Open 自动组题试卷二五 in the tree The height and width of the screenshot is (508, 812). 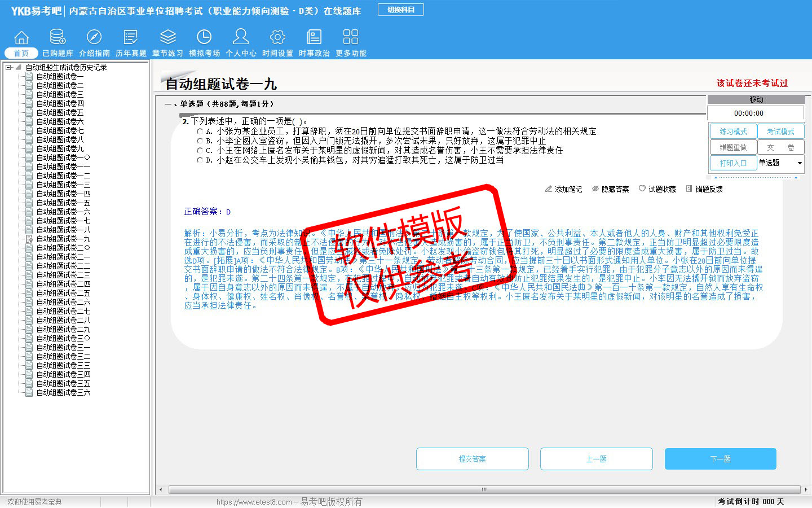coord(63,293)
